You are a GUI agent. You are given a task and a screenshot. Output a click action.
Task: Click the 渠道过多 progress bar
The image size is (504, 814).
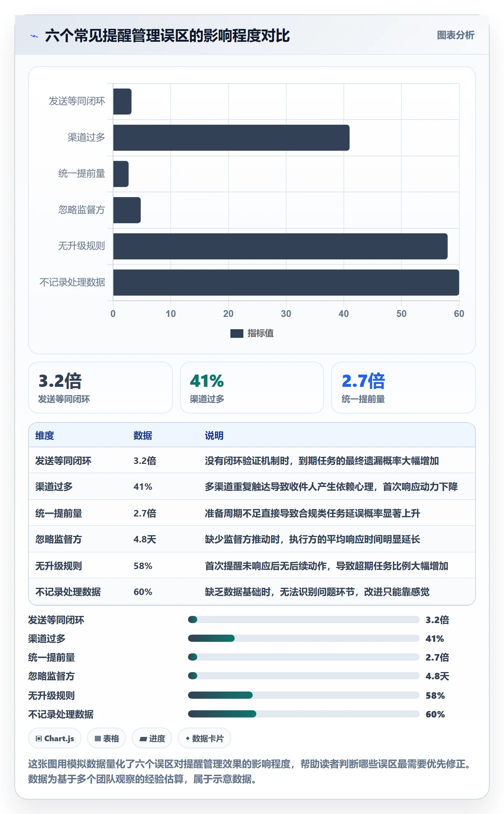[x=303, y=638]
